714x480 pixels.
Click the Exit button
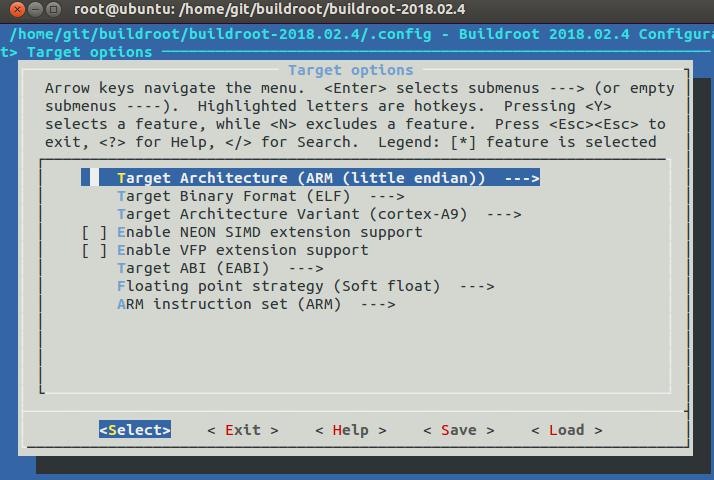click(x=243, y=429)
